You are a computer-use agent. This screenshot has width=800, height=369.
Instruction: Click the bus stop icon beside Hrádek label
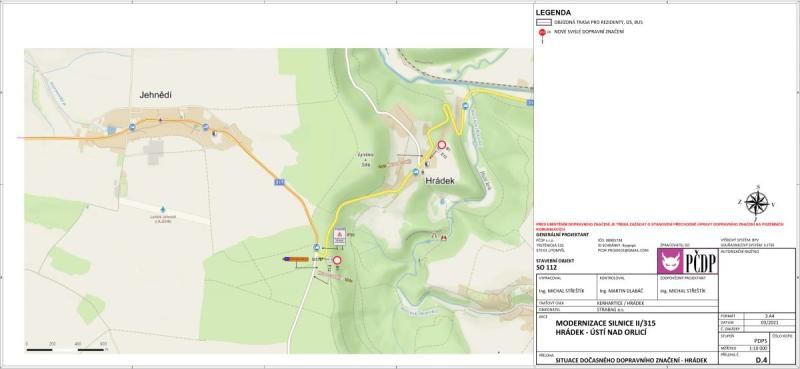(416, 171)
